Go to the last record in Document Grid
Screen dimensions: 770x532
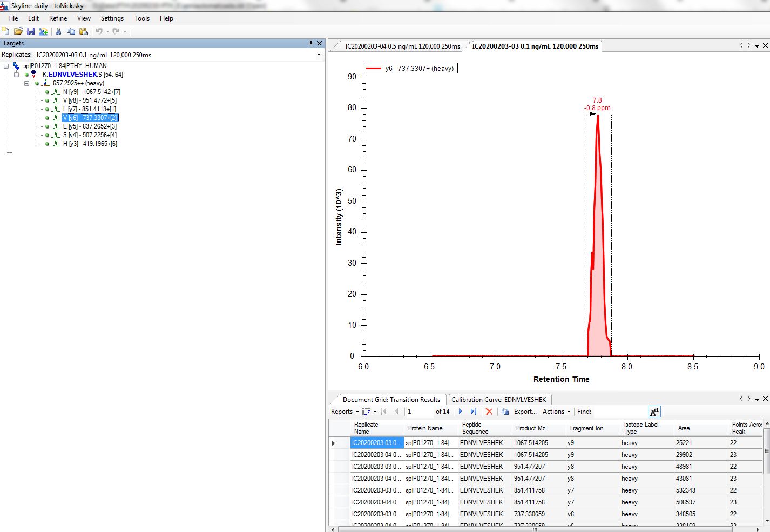click(x=474, y=412)
